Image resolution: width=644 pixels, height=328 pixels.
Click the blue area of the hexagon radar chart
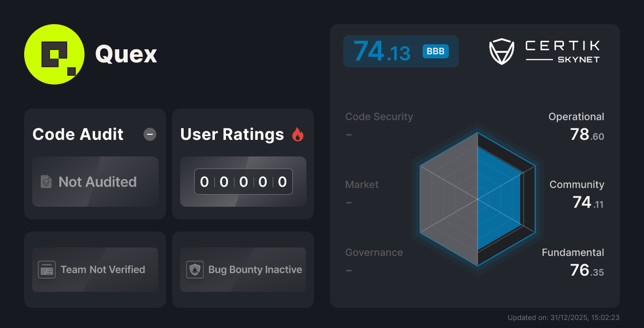(x=498, y=196)
